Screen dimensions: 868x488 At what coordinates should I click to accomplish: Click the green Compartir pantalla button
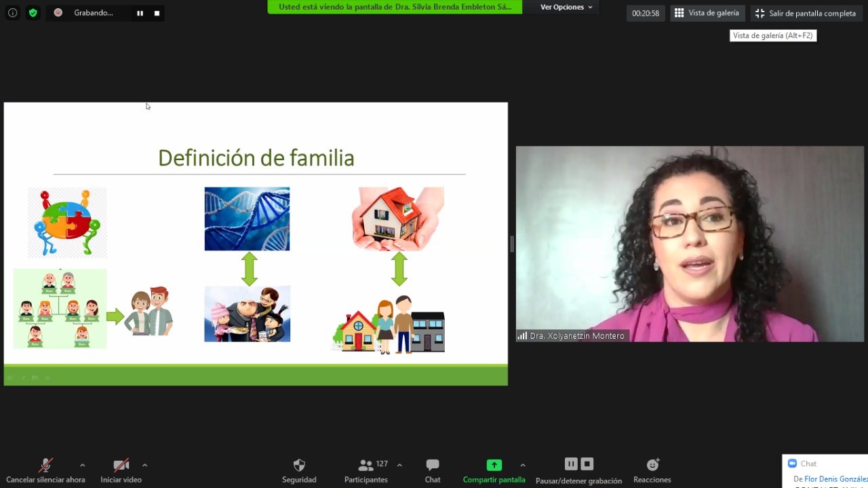[x=494, y=470]
